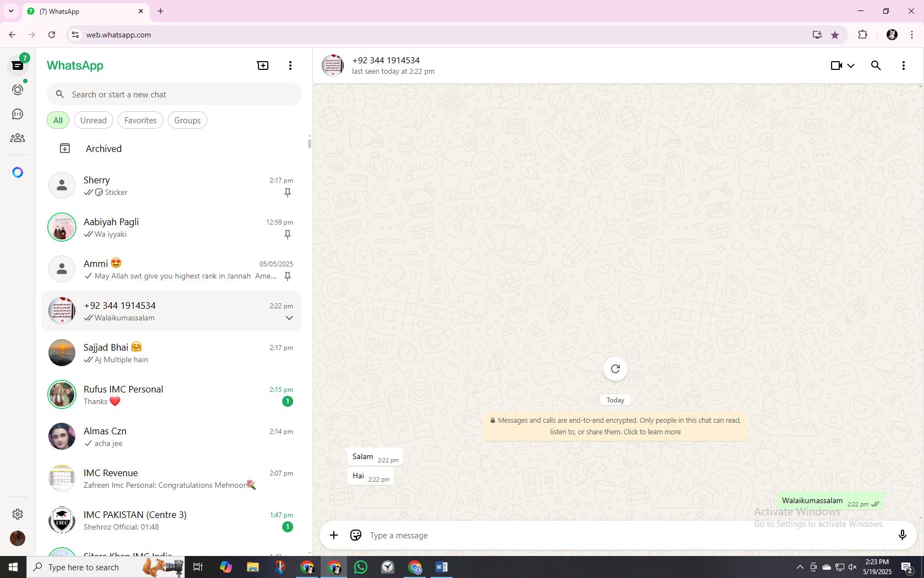This screenshot has height=578, width=924.
Task: Click the sent message Walaikumassalam
Action: point(831,501)
